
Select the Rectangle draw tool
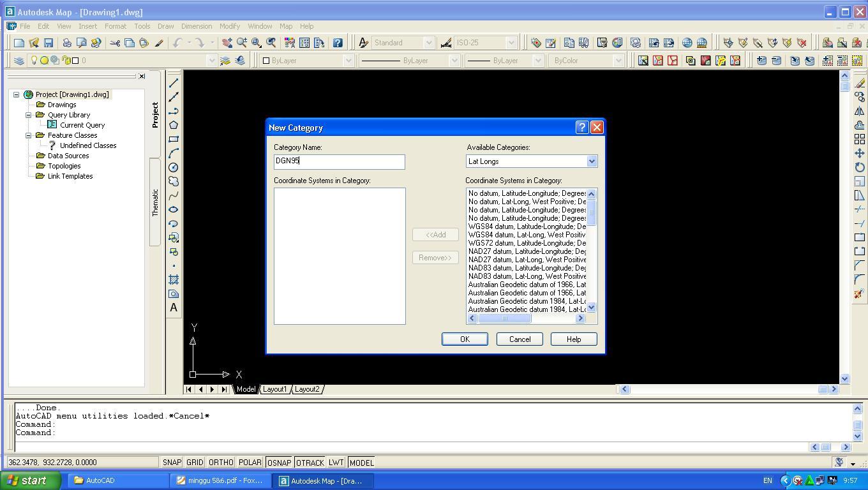pyautogui.click(x=174, y=139)
